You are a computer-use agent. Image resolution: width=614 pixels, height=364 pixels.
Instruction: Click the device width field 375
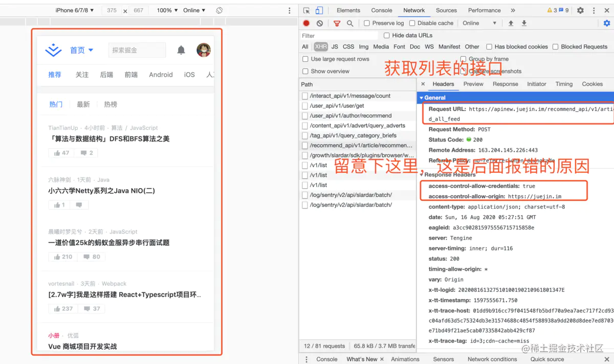tap(112, 10)
